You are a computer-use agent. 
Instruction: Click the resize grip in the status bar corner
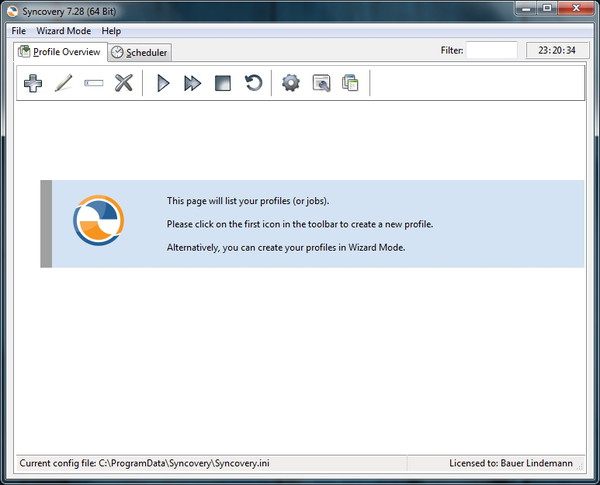coord(580,466)
